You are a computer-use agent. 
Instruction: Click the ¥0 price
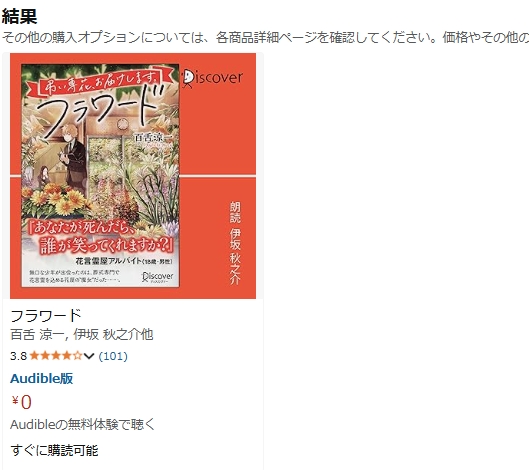[22, 402]
